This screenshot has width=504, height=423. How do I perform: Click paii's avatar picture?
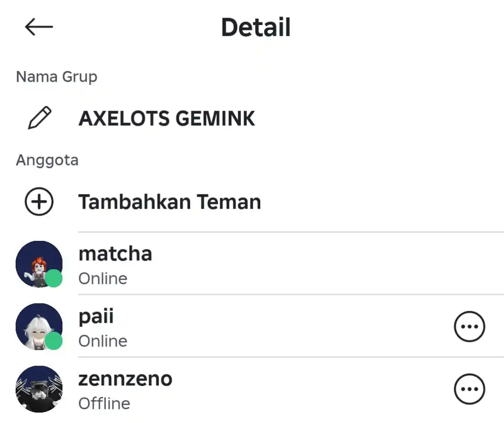(39, 326)
